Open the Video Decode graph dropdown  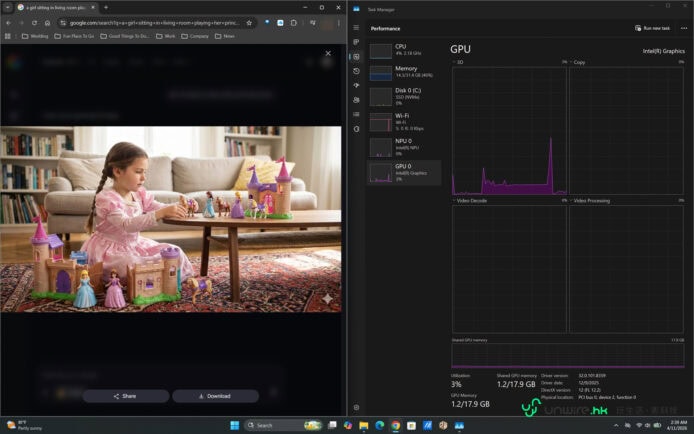(x=470, y=201)
